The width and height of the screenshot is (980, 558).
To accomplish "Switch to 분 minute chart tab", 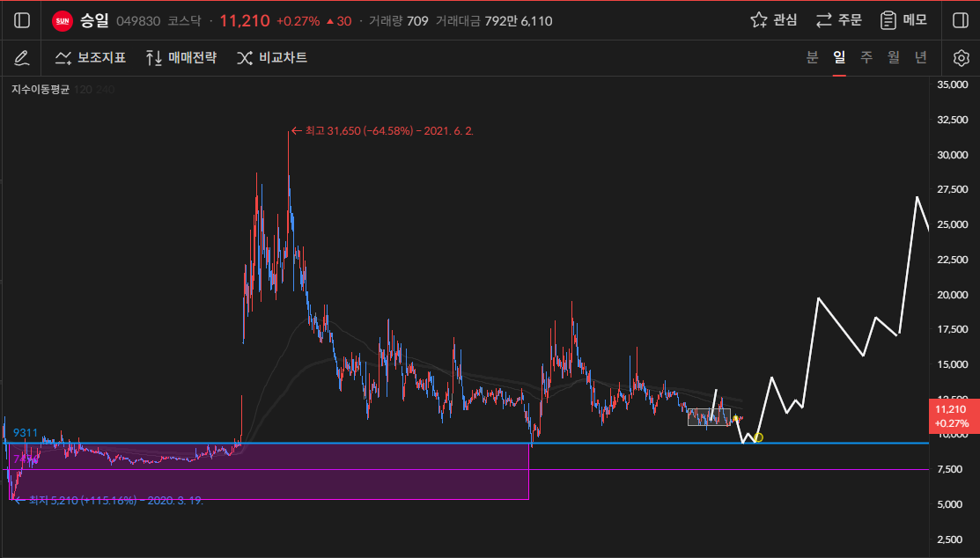I will (812, 57).
